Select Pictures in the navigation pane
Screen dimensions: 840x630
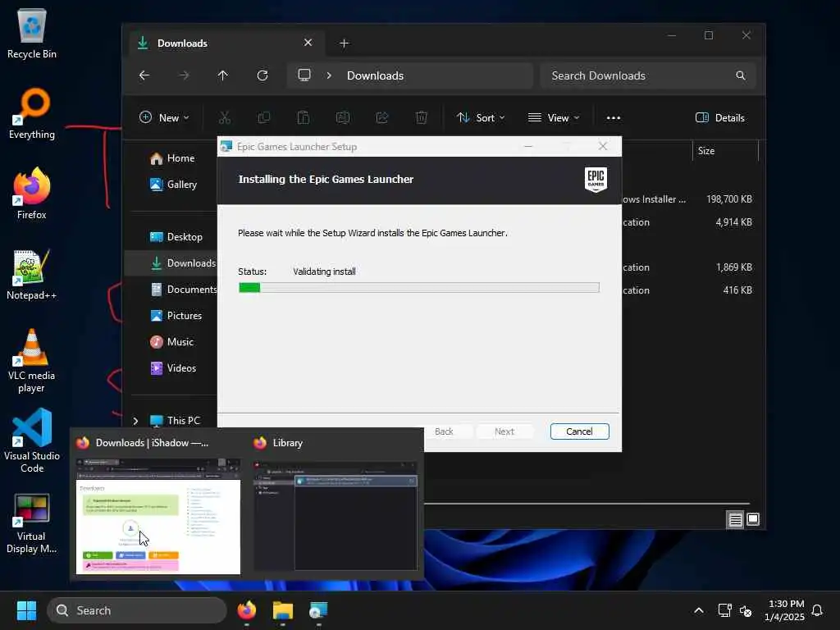(176, 316)
